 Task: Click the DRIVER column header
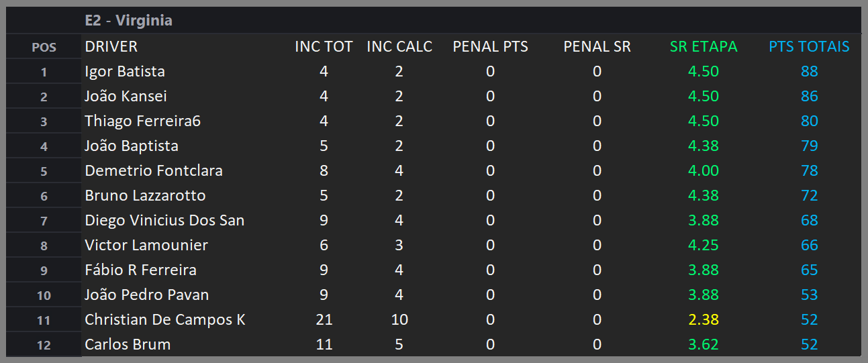pyautogui.click(x=111, y=46)
